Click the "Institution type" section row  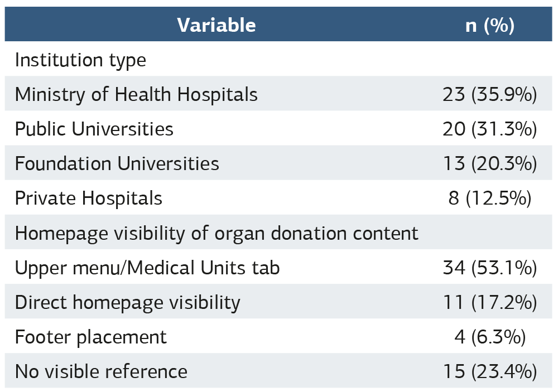(80, 60)
